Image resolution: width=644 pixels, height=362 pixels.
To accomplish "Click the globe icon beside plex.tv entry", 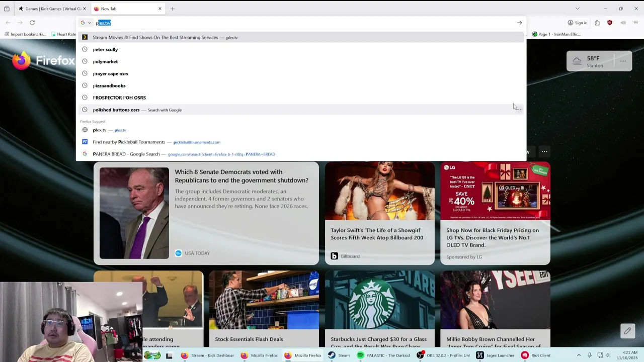I will (85, 130).
